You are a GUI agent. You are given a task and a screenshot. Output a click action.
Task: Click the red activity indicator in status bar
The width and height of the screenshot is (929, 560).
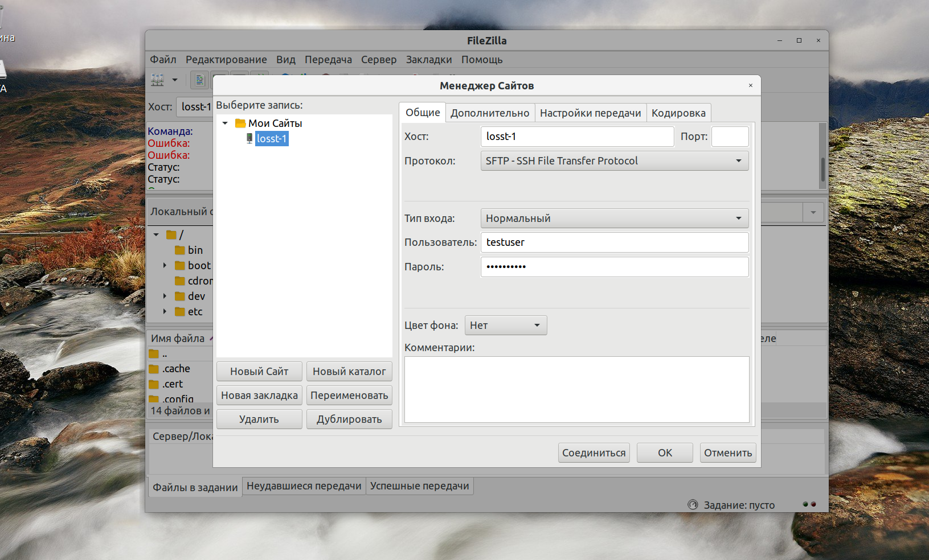point(813,504)
